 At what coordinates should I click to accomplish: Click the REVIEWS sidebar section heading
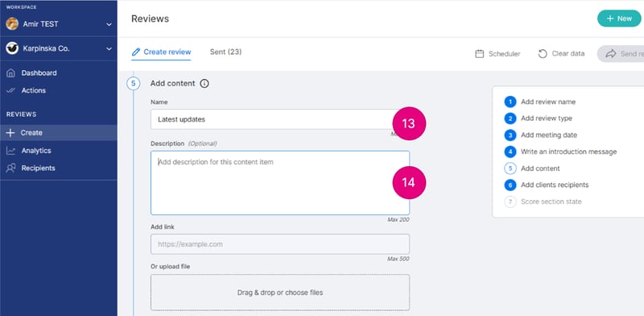(x=22, y=114)
